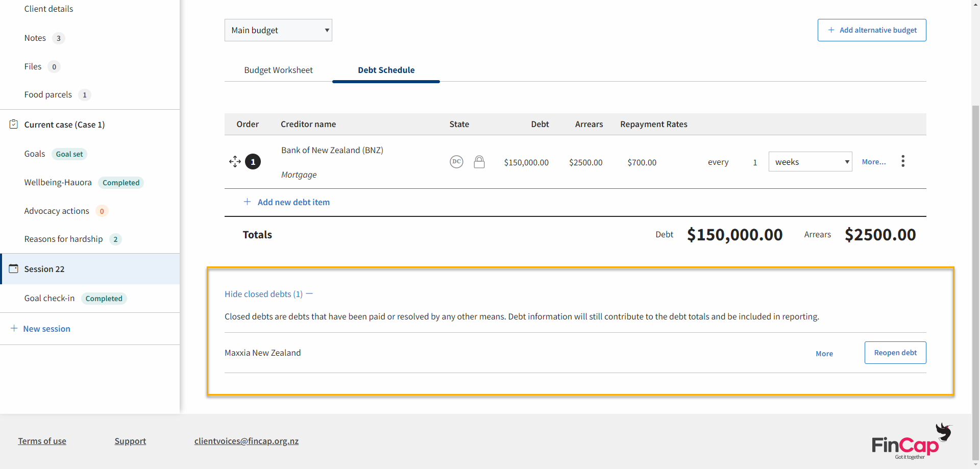Click the plus icon before Add new debt item
Screen dimensions: 980x469
pyautogui.click(x=247, y=202)
